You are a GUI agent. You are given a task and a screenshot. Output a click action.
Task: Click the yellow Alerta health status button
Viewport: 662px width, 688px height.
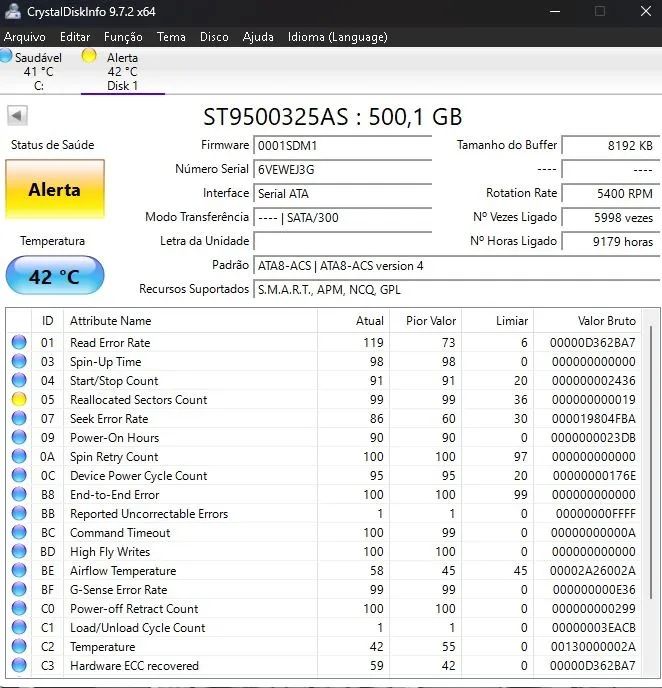55,190
